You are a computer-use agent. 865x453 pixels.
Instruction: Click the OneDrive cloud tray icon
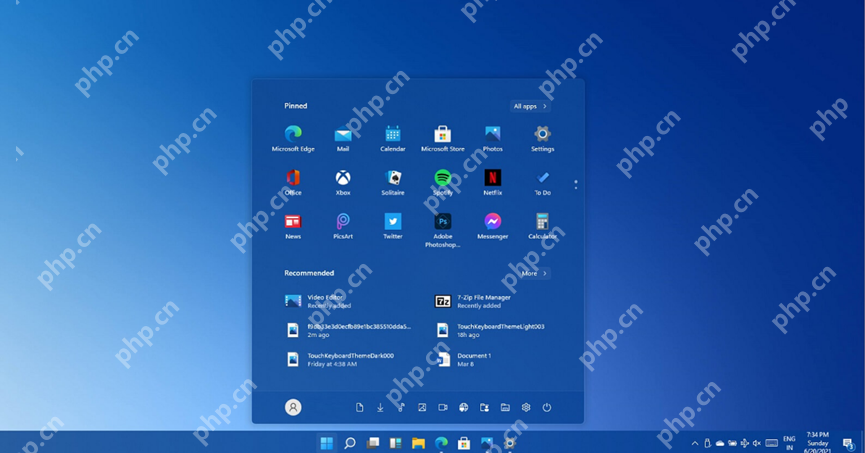(720, 443)
